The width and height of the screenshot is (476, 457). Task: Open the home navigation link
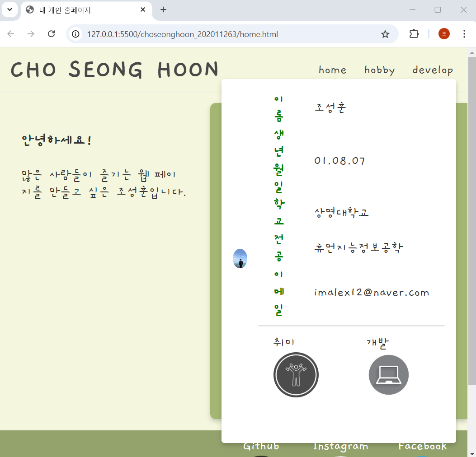332,70
